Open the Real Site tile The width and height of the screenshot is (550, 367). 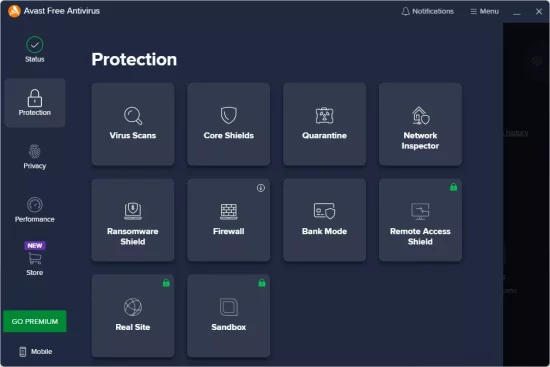pyautogui.click(x=133, y=316)
